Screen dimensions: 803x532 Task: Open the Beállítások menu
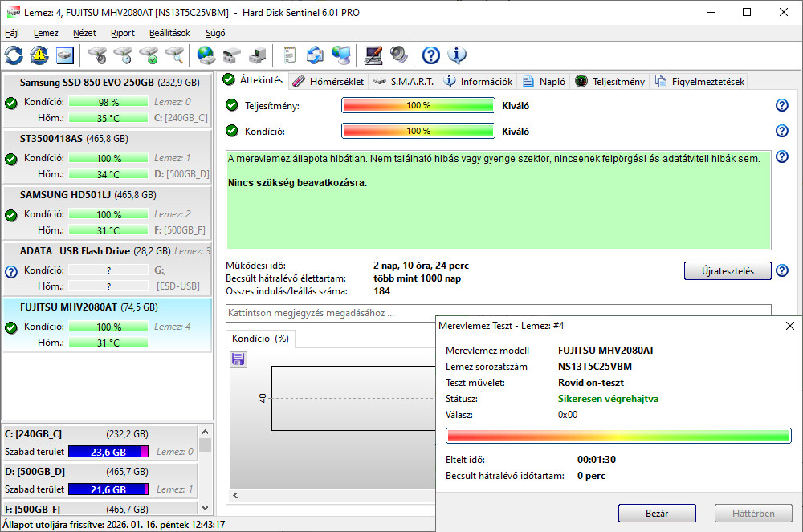169,33
